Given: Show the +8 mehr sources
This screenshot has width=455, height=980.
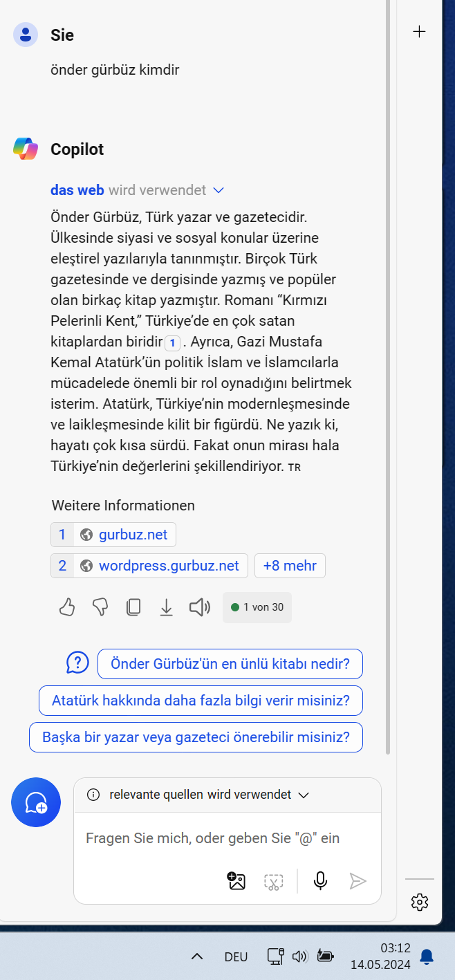Looking at the screenshot, I should coord(290,566).
